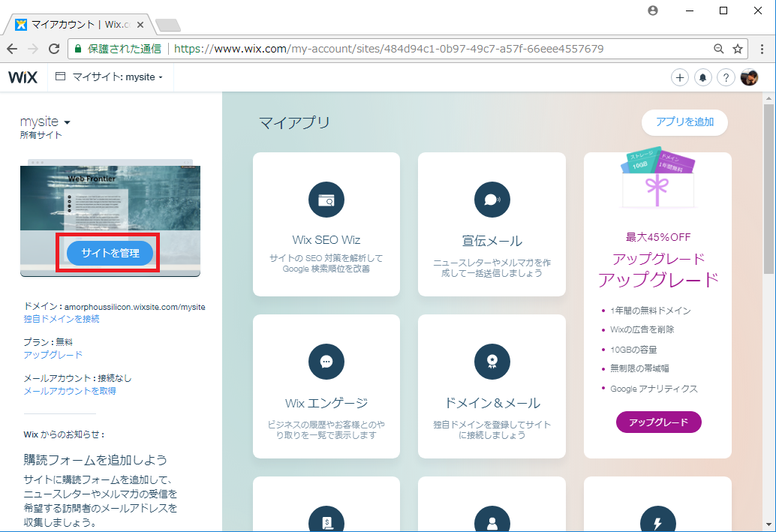Image resolution: width=776 pixels, height=532 pixels.
Task: Click the Chrome account person icon
Action: tap(653, 11)
